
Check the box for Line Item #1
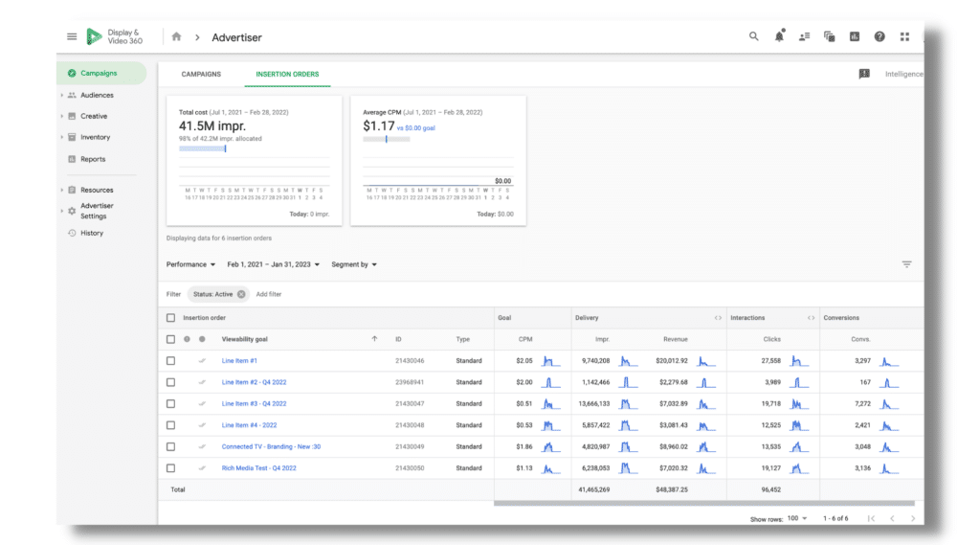(x=170, y=361)
